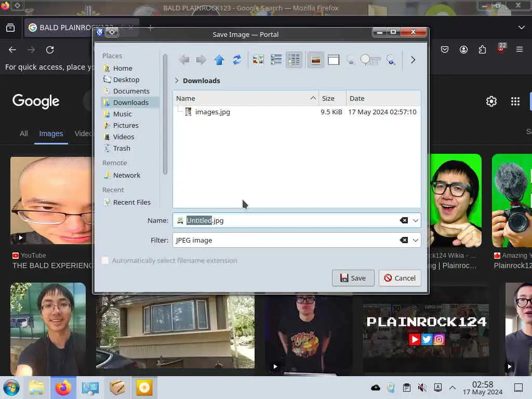
Task: Sort files by Name column
Action: point(246,98)
